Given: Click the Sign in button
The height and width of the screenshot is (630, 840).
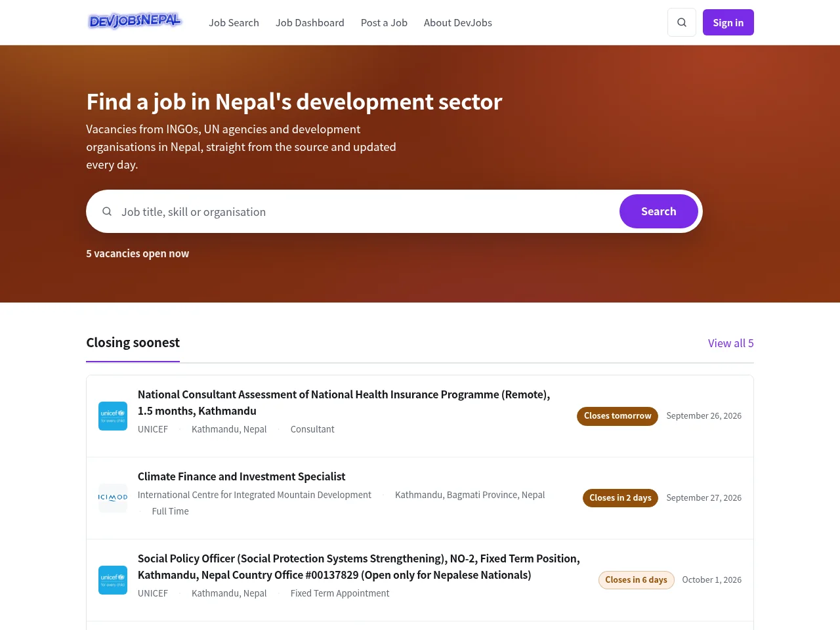Looking at the screenshot, I should point(728,22).
